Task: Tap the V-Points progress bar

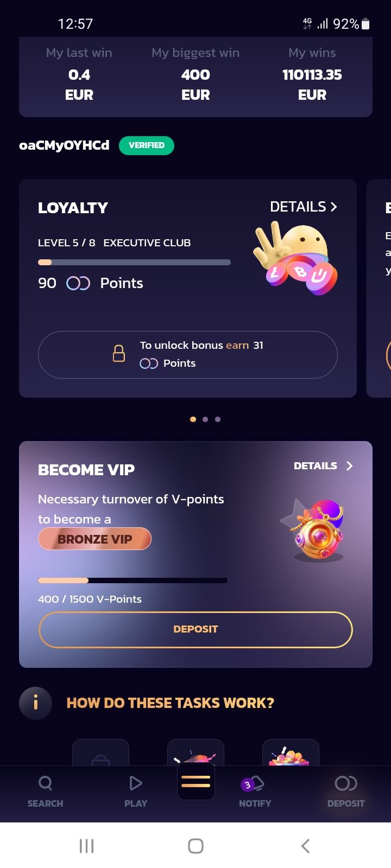Action: 133,580
